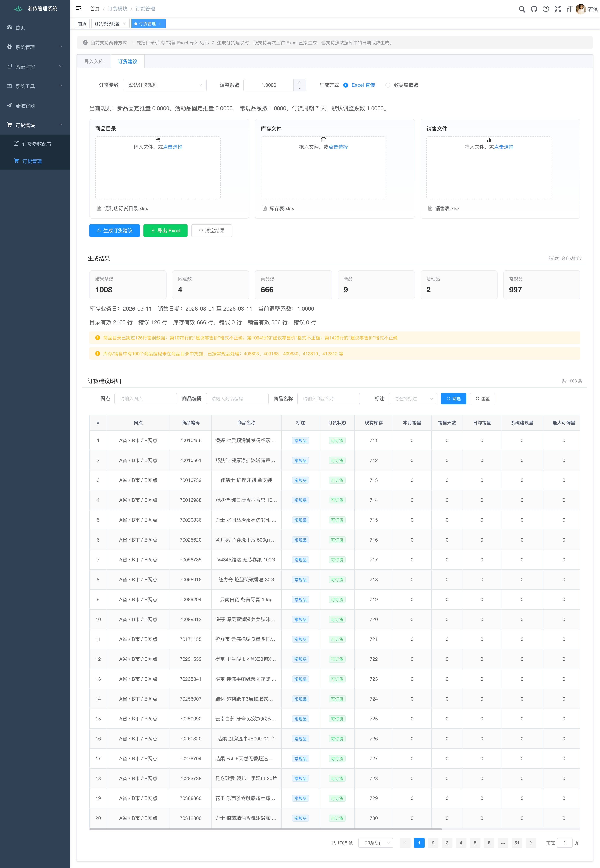Click product code 70010456 cell

(191, 440)
